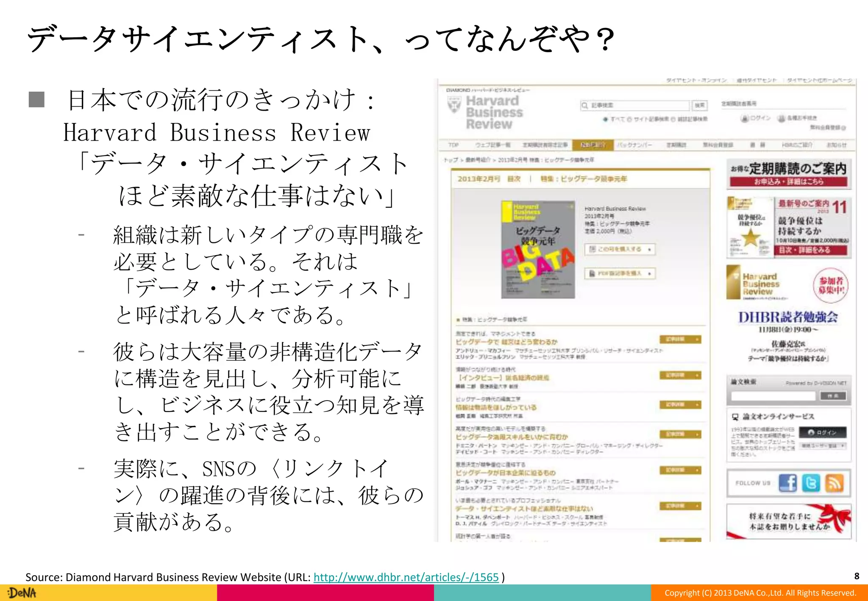Viewport: 868px width, 601px height.
Task: Open the TOP navigation tab
Action: pyautogui.click(x=453, y=145)
